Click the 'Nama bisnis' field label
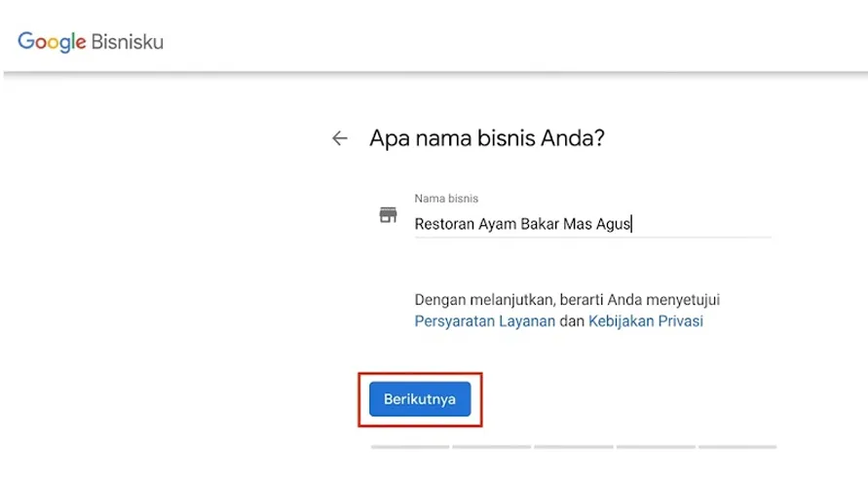The image size is (868, 481). point(446,199)
